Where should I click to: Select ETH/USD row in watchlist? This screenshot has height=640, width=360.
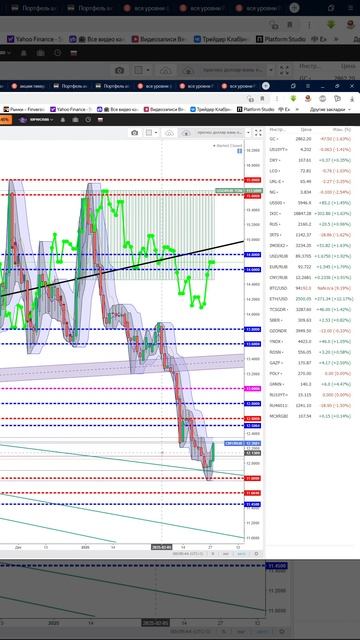[310, 299]
